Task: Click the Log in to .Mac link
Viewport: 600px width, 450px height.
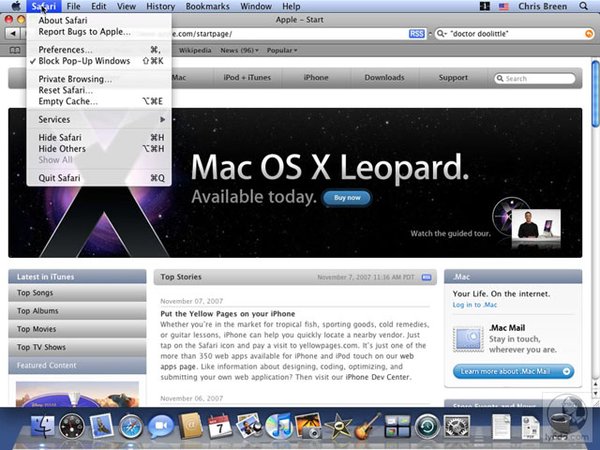Action: coord(474,305)
